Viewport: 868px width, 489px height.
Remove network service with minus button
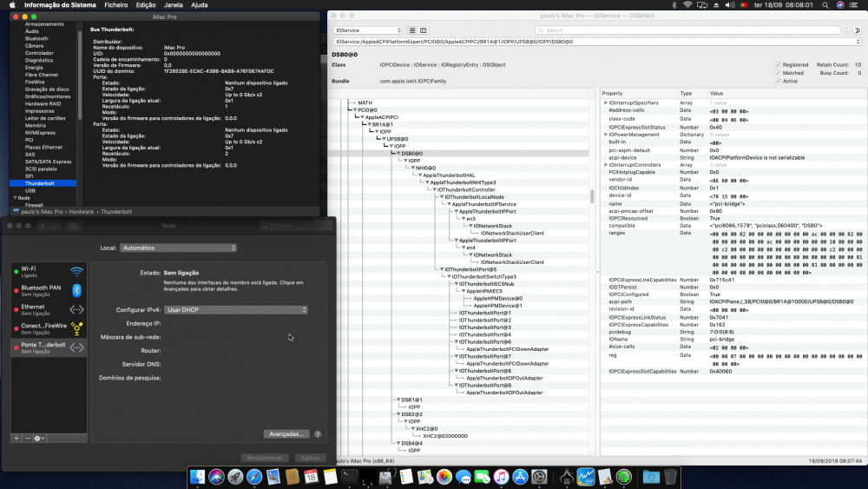(28, 438)
